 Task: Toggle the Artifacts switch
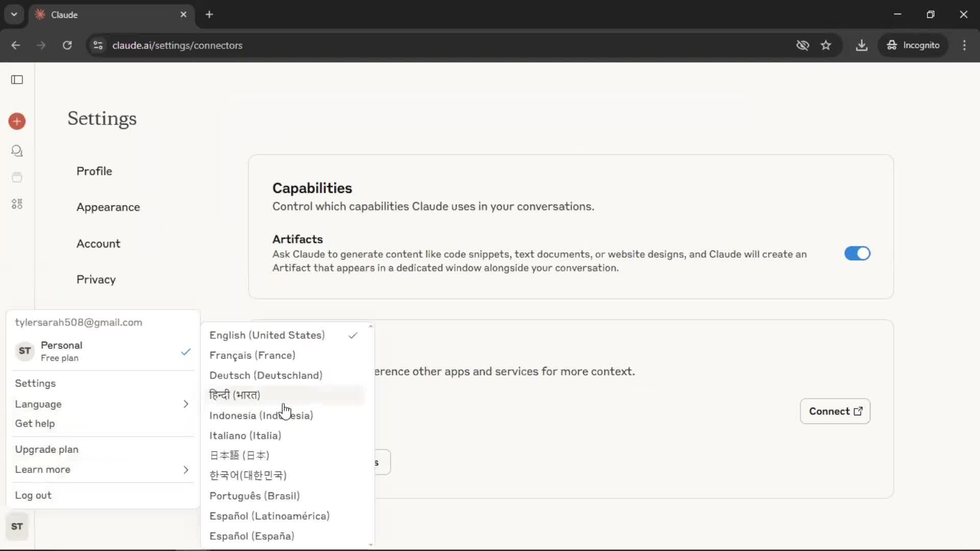(857, 254)
